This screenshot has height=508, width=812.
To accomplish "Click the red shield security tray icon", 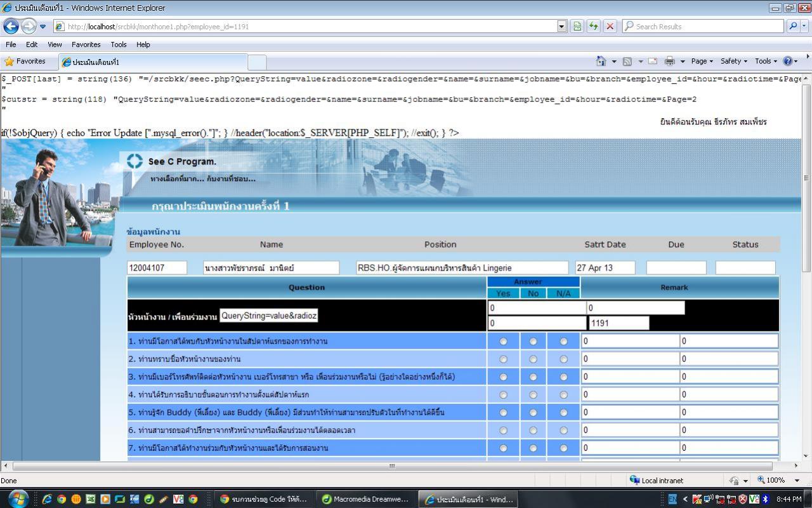I will pyautogui.click(x=743, y=499).
